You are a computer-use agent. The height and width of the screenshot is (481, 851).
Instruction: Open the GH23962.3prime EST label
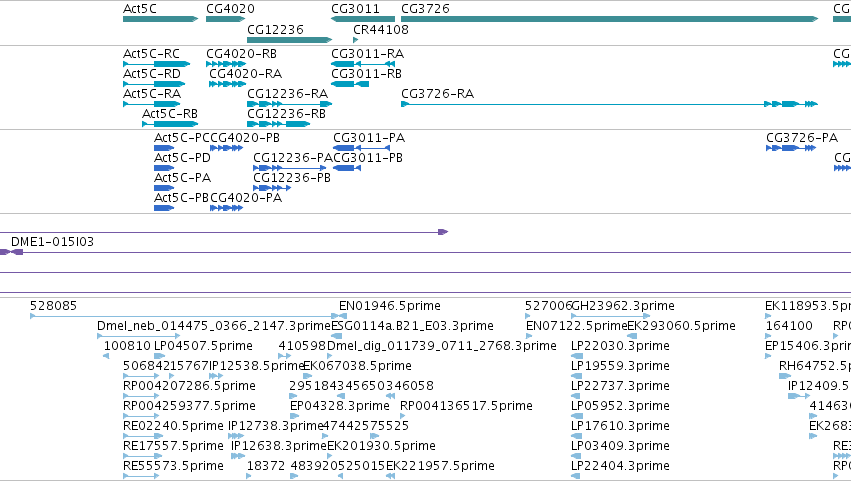click(623, 306)
